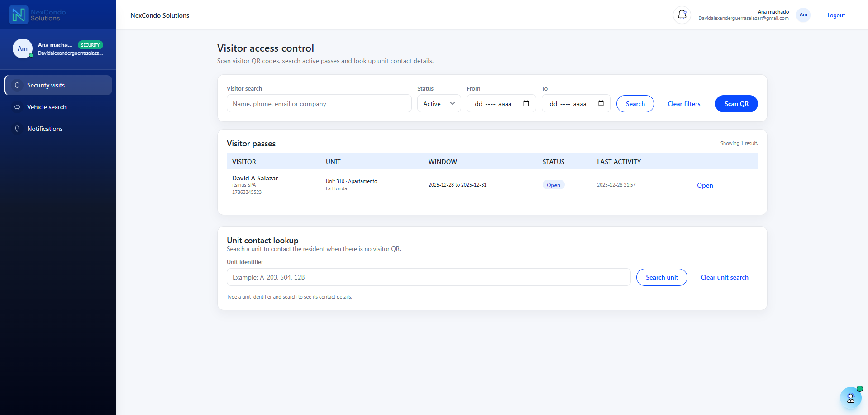Open David A Salazar's visitor pass
Viewport: 868px width, 415px height.
[x=705, y=185]
